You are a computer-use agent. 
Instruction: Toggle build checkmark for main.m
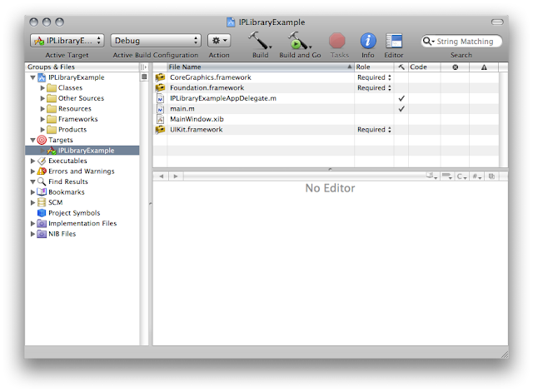coord(401,109)
